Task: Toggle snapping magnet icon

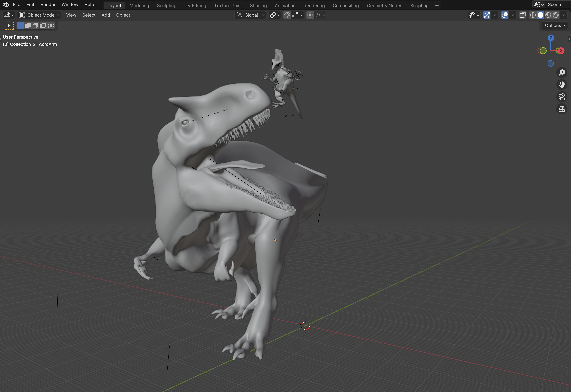Action: tap(287, 15)
